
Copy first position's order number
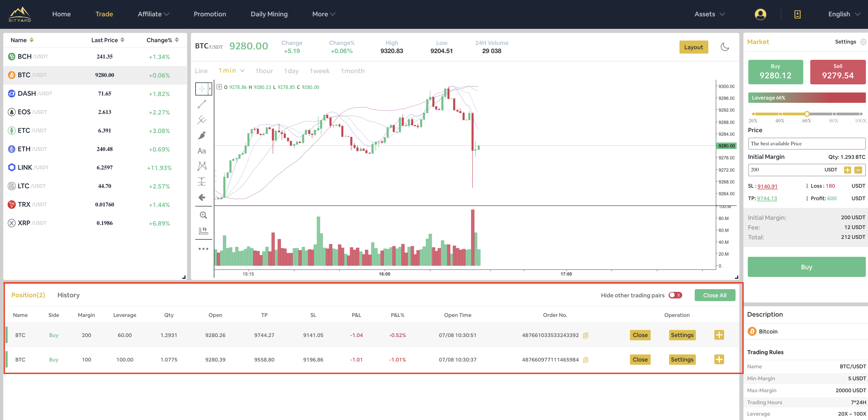(586, 335)
